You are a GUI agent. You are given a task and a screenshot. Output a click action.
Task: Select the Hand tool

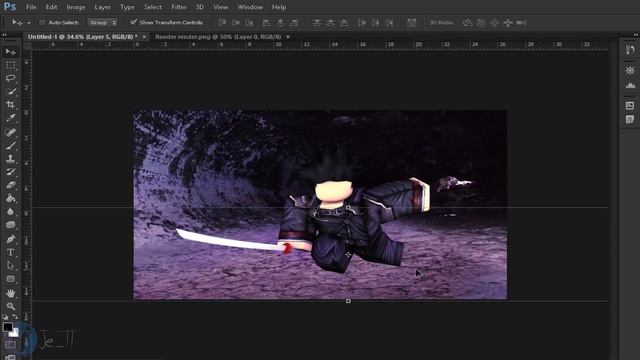(11, 293)
